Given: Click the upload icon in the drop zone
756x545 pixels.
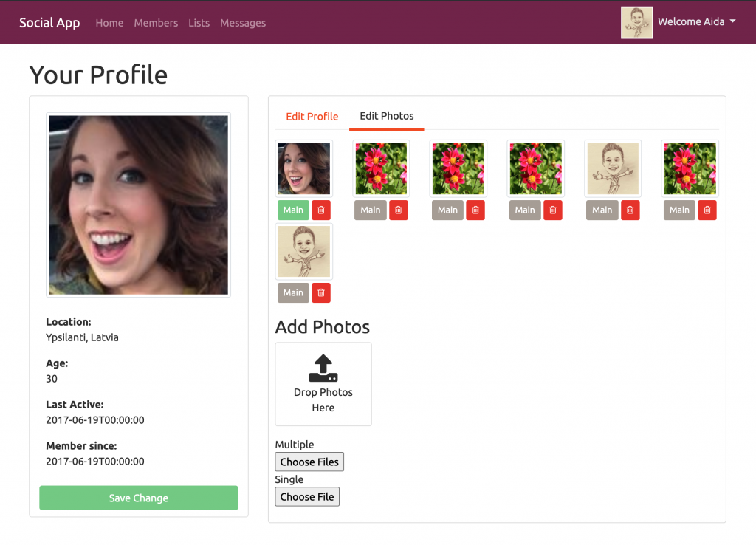Looking at the screenshot, I should (x=323, y=368).
